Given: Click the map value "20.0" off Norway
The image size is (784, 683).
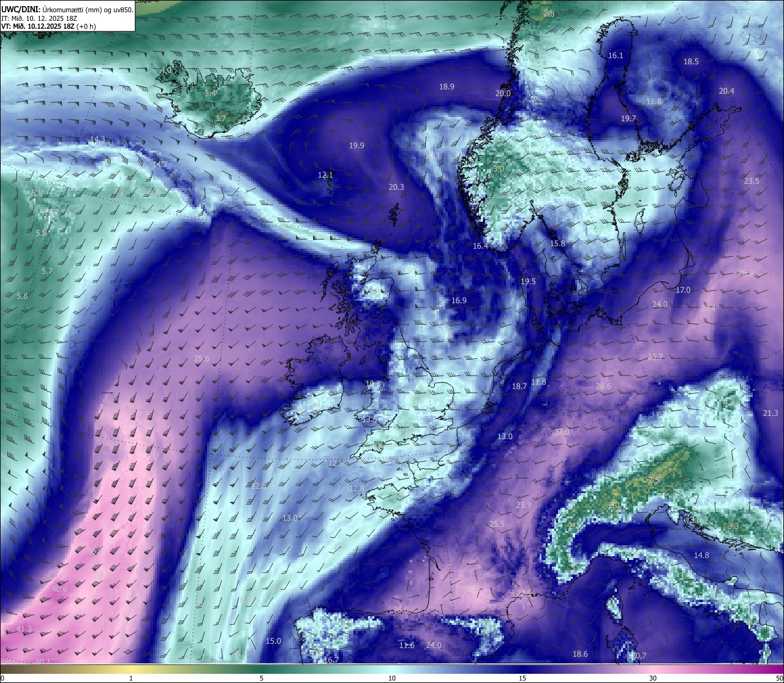Looking at the screenshot, I should coord(503,94).
